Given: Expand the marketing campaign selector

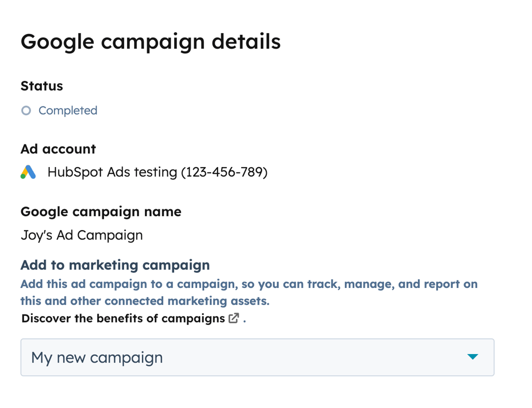Looking at the screenshot, I should click(x=257, y=357).
